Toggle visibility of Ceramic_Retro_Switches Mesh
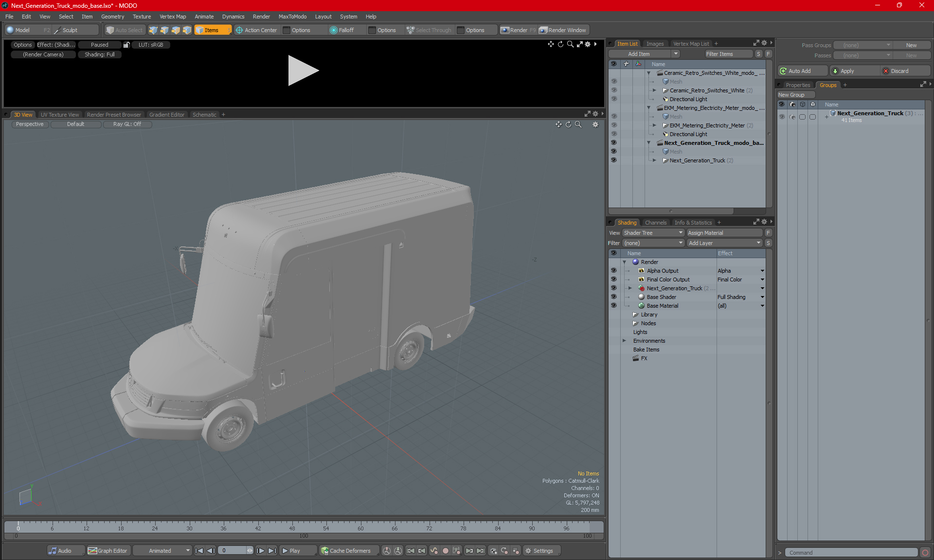 click(x=614, y=82)
